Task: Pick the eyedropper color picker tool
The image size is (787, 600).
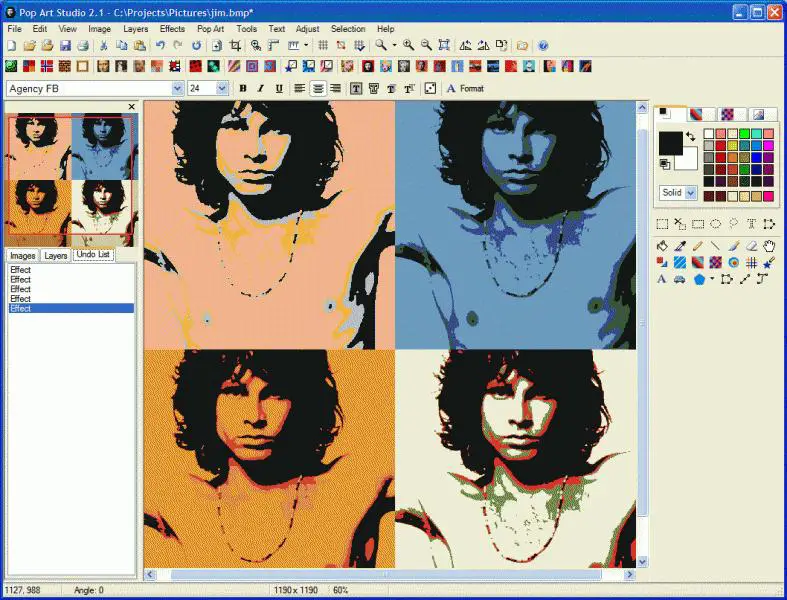Action: pyautogui.click(x=680, y=246)
